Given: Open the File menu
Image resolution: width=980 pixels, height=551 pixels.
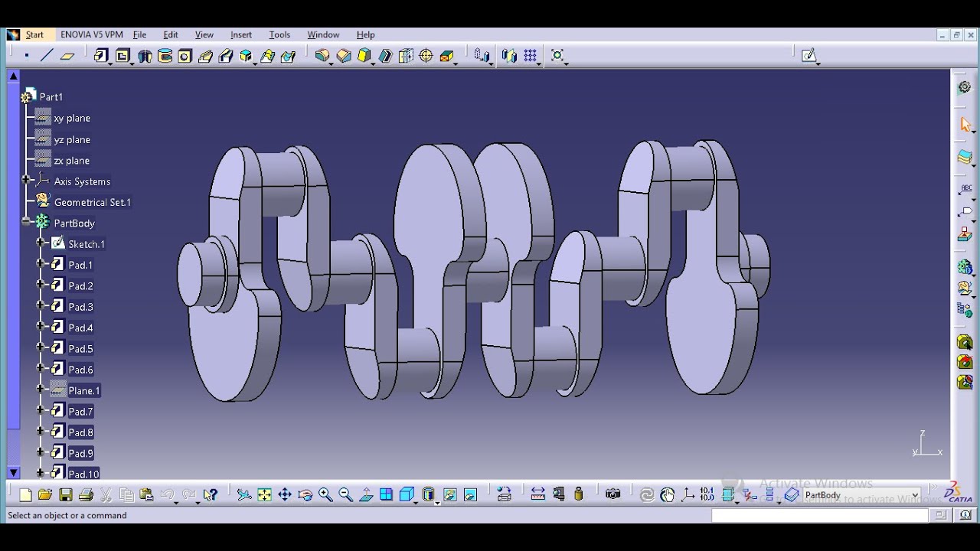Looking at the screenshot, I should pyautogui.click(x=139, y=34).
